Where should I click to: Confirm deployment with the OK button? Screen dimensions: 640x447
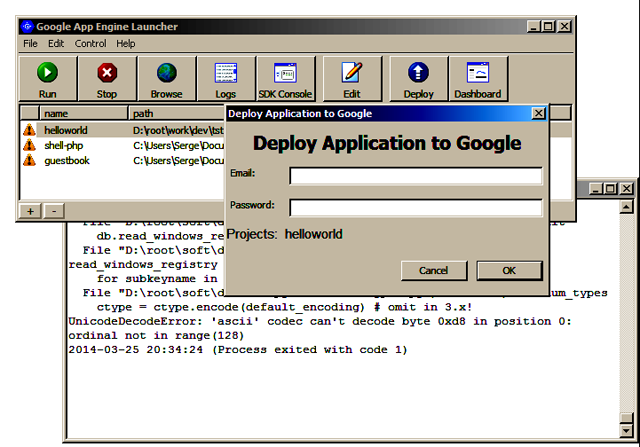pos(509,271)
